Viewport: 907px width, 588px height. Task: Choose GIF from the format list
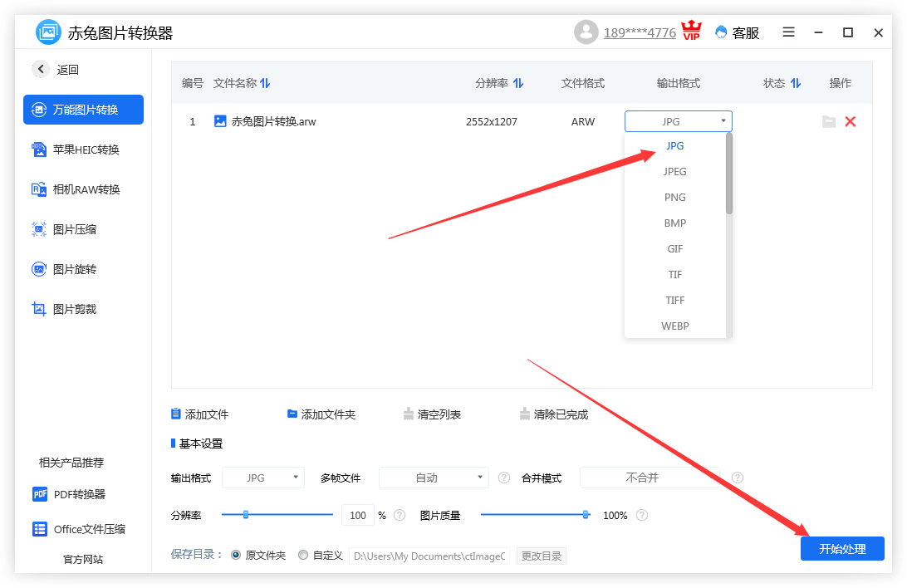675,248
